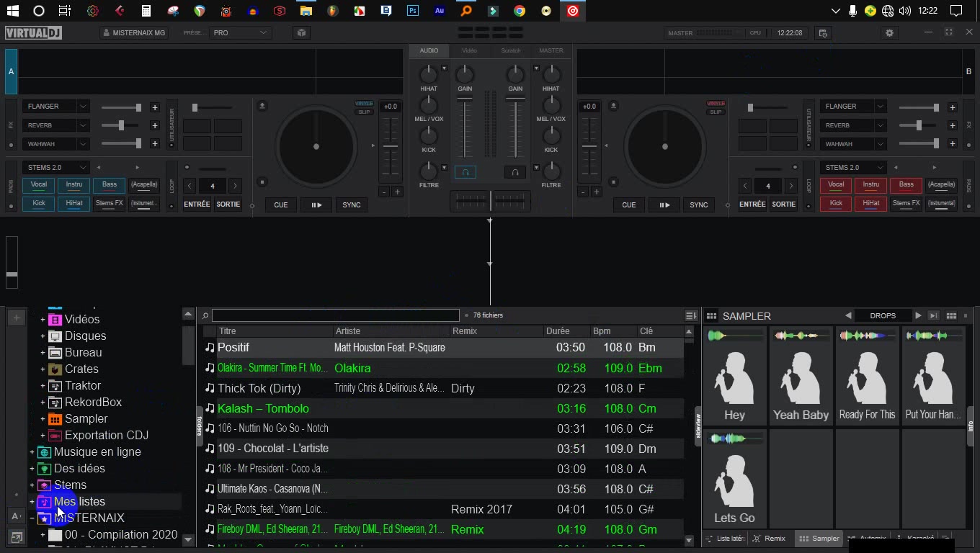
Task: Click the Stems FX pad on deck A
Action: 110,204
